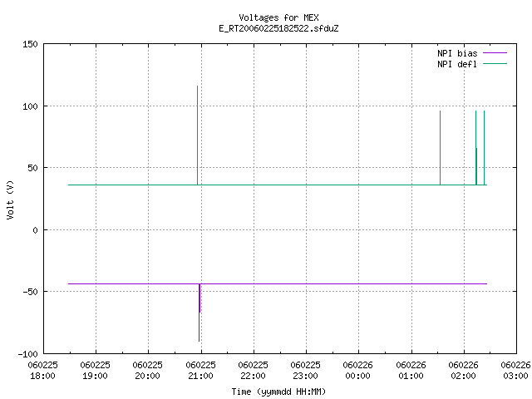Click the 060226 02:00 time tick label

point(464,371)
